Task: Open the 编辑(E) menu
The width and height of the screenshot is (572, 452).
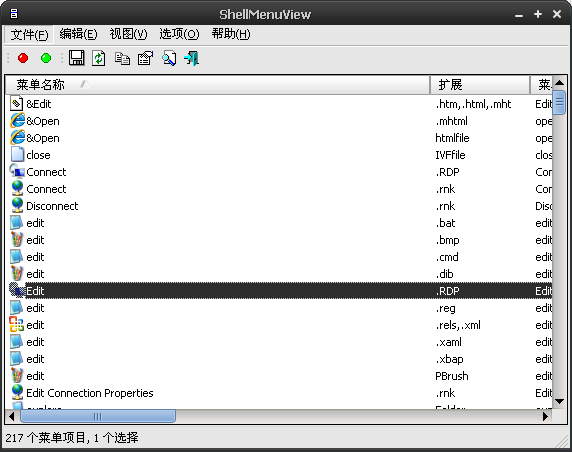Action: pos(78,34)
